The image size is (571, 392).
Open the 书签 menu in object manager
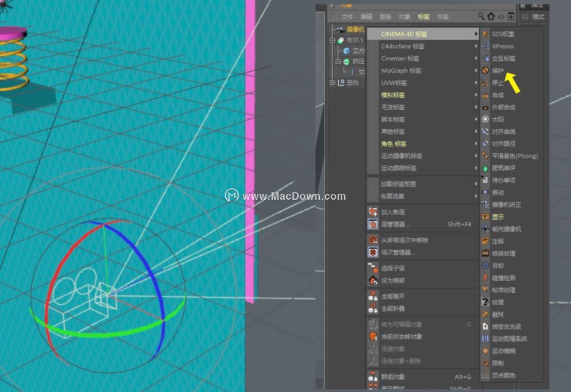(x=442, y=17)
